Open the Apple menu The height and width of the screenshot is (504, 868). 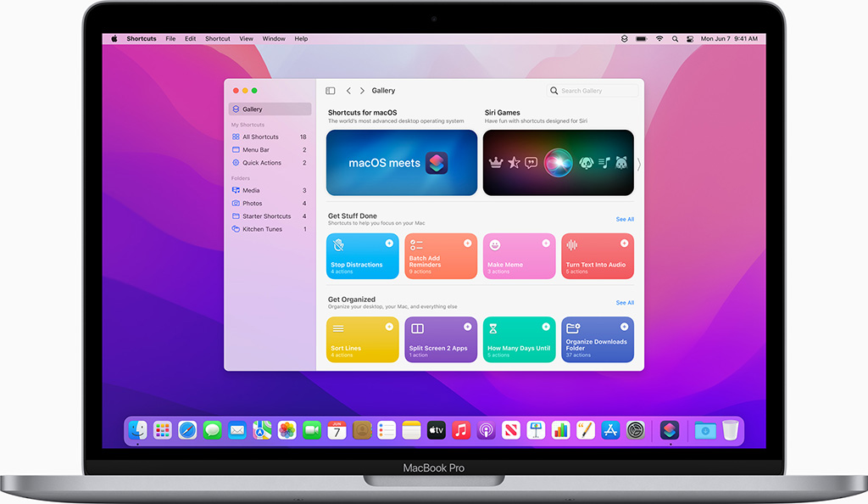114,39
